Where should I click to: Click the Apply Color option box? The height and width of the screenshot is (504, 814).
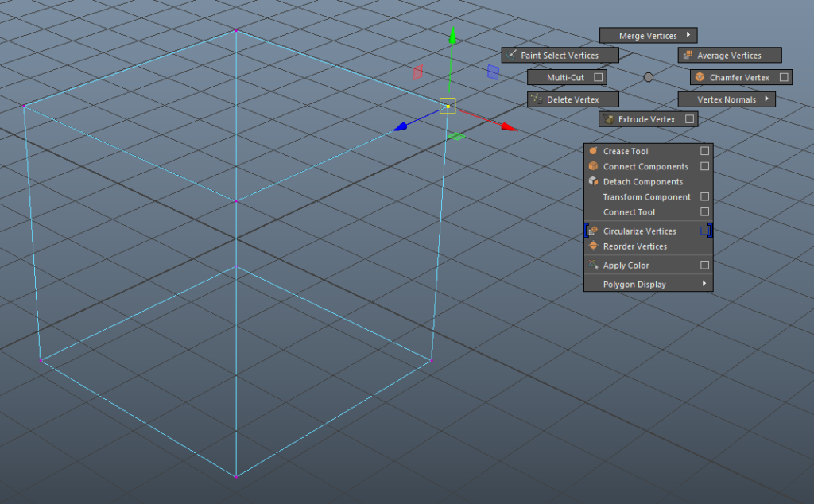coord(704,266)
